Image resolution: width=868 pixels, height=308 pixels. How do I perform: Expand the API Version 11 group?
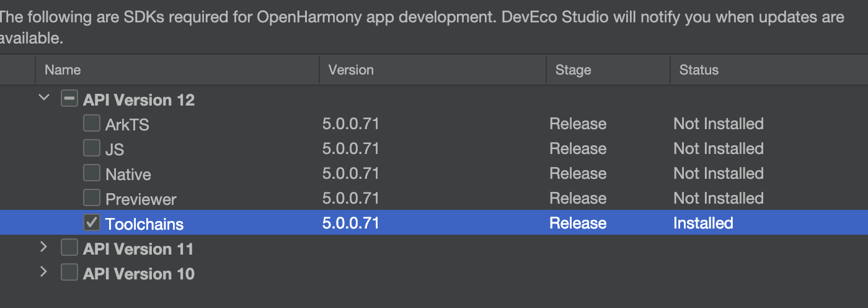pyautogui.click(x=43, y=247)
